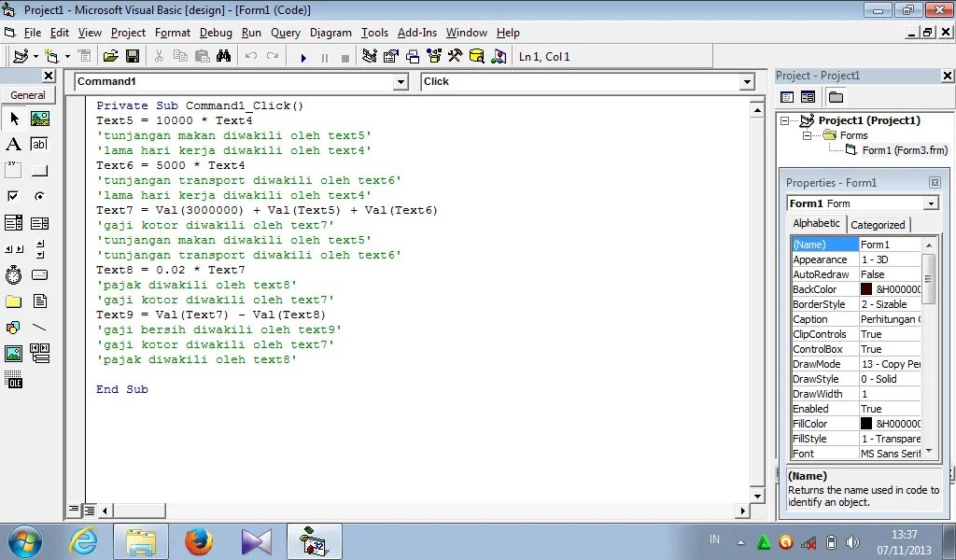This screenshot has height=560, width=956.
Task: Click the General toolbox tab button
Action: tap(28, 95)
